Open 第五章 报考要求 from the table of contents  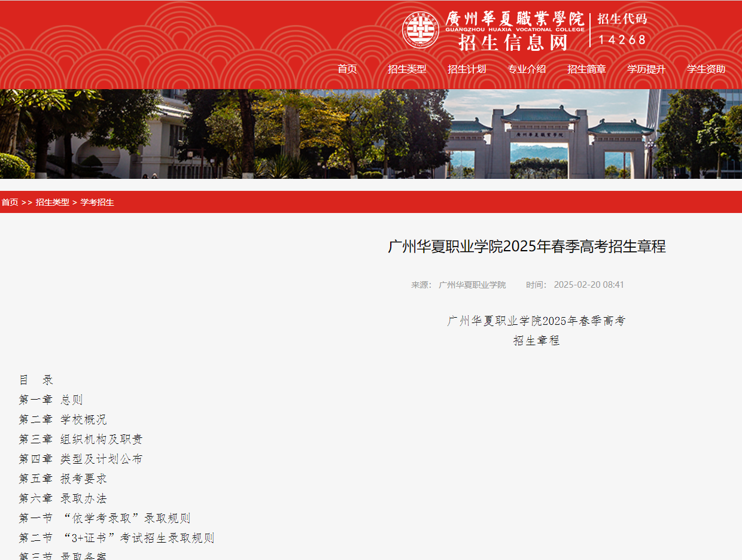coord(62,478)
